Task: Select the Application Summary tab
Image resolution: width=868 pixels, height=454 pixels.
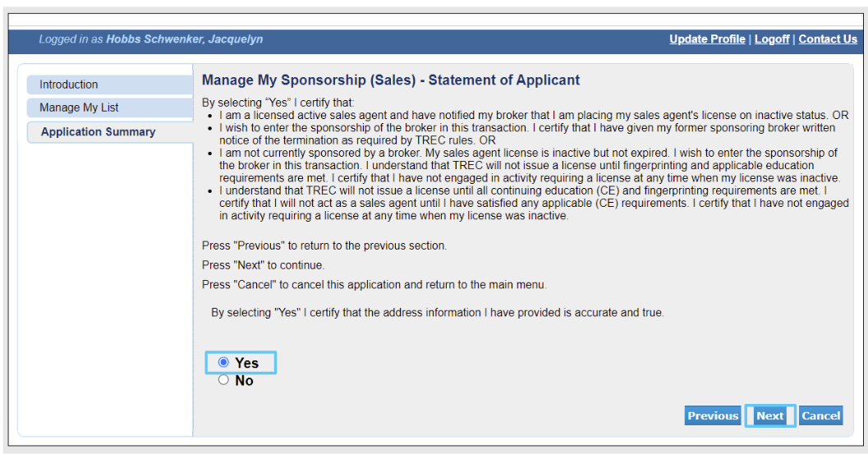Action: (x=109, y=132)
